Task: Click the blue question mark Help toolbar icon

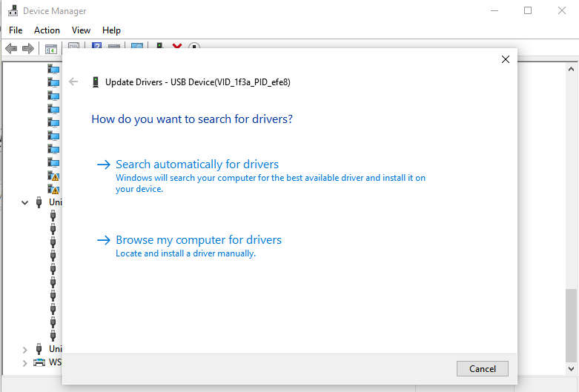Action: coord(96,46)
